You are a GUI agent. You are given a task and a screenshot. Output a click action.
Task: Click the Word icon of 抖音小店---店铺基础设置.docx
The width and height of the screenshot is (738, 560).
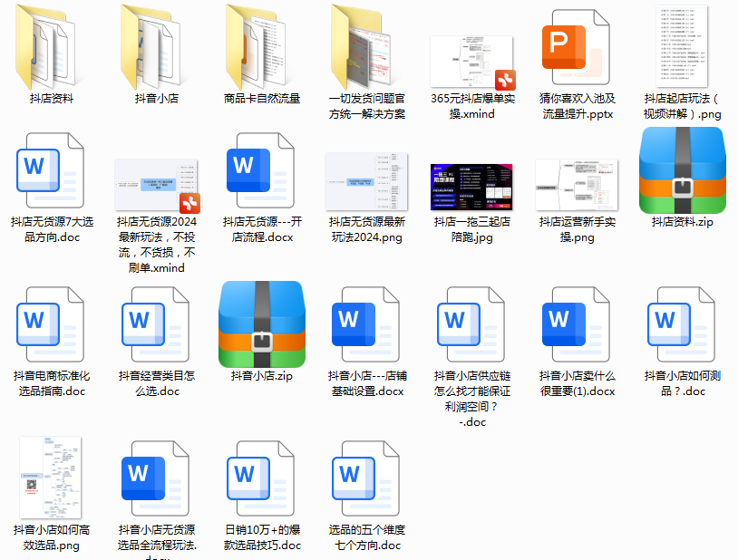(x=366, y=324)
